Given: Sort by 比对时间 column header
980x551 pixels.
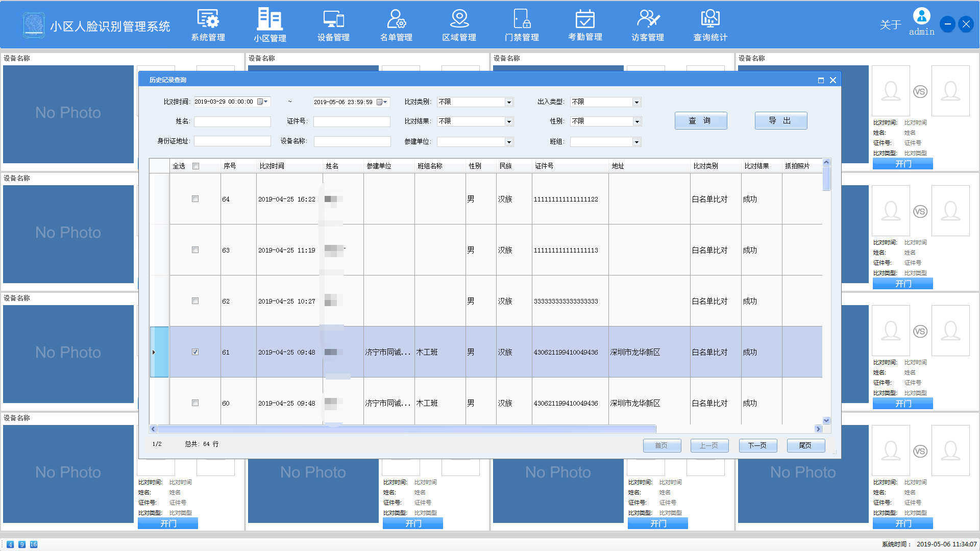Looking at the screenshot, I should (x=289, y=166).
